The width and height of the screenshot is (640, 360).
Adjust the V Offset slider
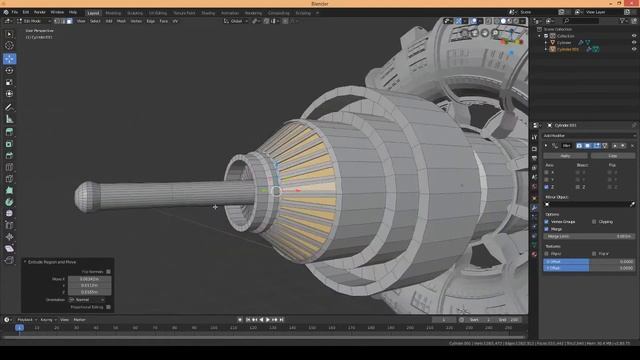[x=589, y=268]
